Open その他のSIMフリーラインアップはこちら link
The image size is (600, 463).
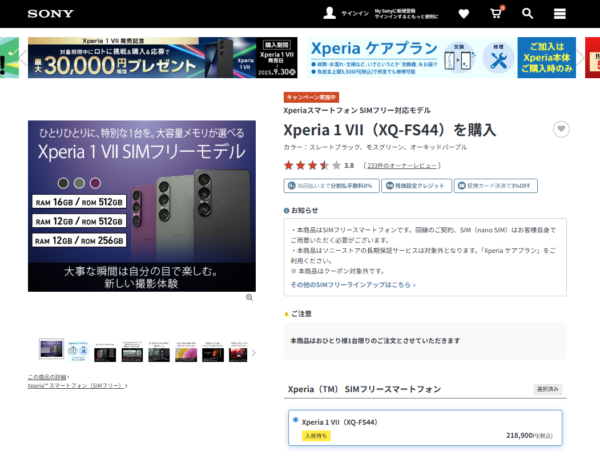[353, 285]
